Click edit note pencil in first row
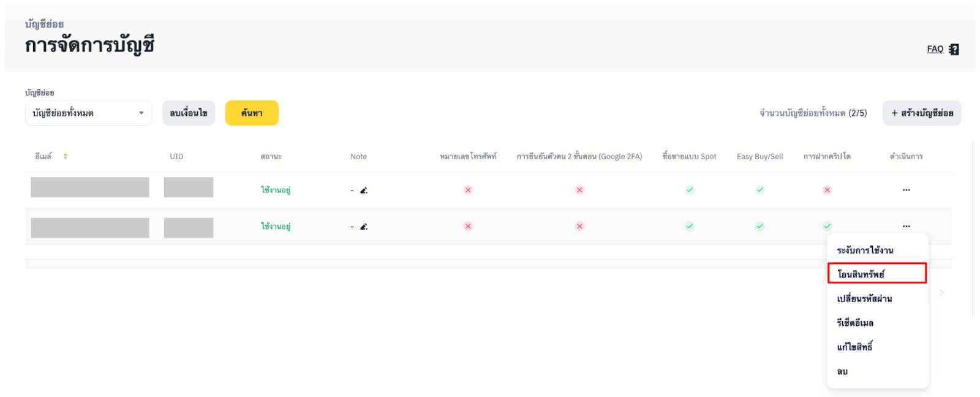This screenshot has height=397, width=980. coord(364,191)
